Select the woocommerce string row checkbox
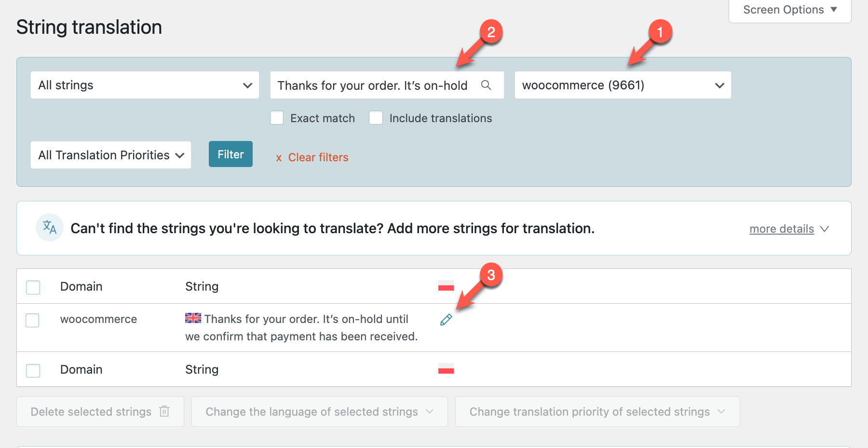The width and height of the screenshot is (868, 448). pos(32,320)
